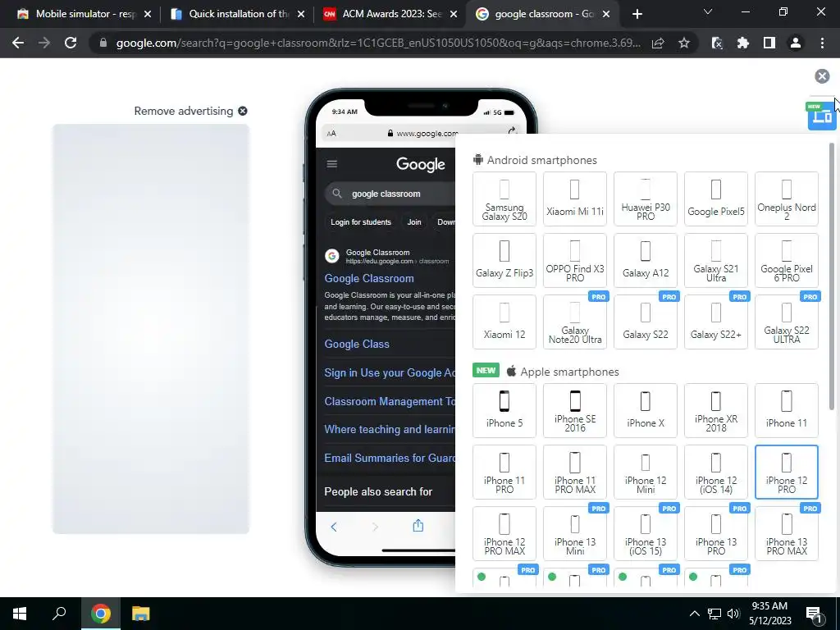Open the Google Classroom result link

(x=369, y=279)
